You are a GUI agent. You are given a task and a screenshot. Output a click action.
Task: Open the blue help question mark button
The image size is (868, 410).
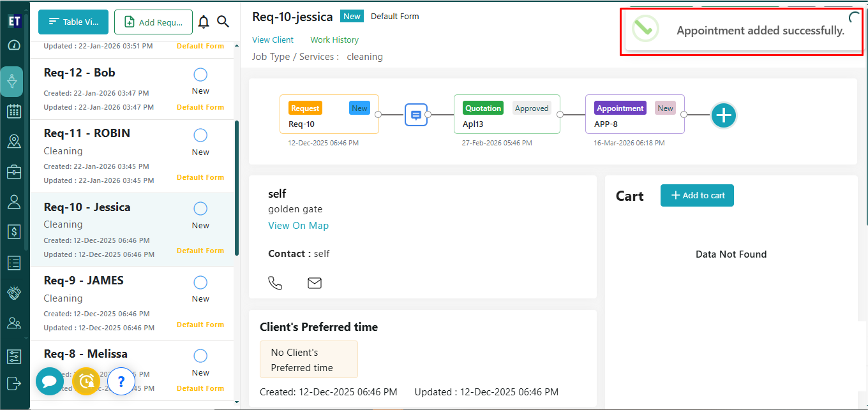[x=121, y=381]
